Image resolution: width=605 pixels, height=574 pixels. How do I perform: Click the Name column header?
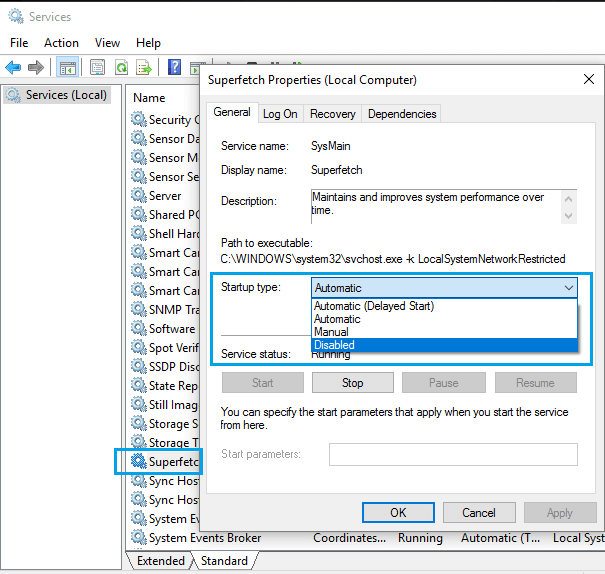click(149, 98)
